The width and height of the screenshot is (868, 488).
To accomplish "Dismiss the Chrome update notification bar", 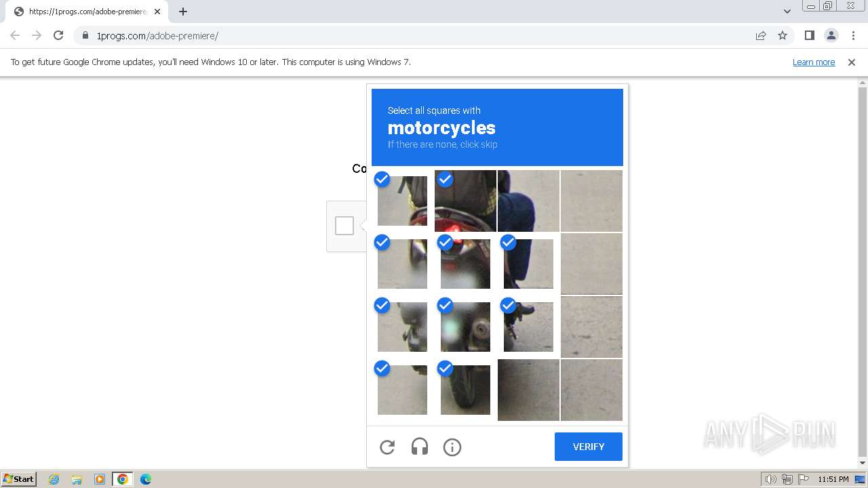I will pyautogui.click(x=852, y=62).
